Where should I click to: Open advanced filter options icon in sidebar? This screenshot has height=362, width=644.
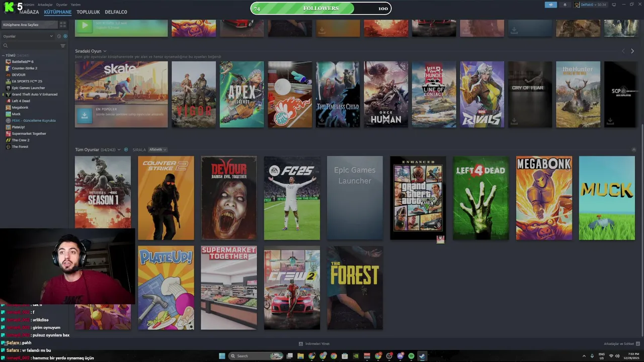[x=63, y=46]
